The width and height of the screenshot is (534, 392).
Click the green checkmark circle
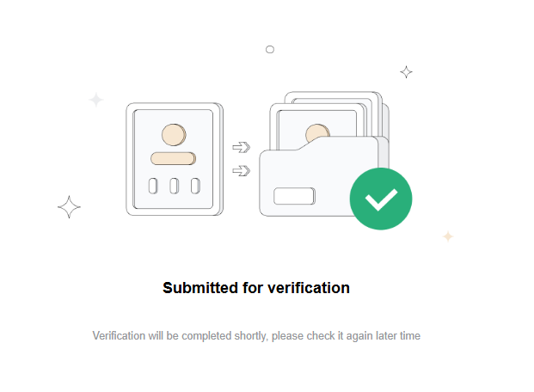381,199
